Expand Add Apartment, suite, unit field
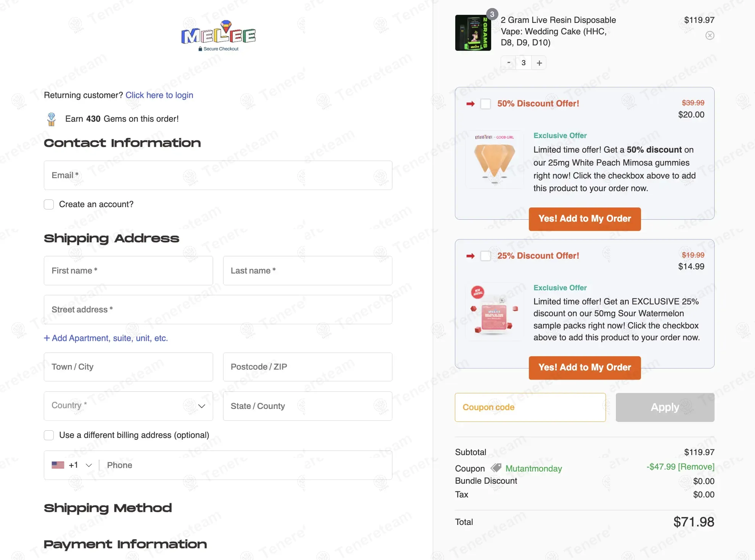The height and width of the screenshot is (560, 755). (106, 338)
